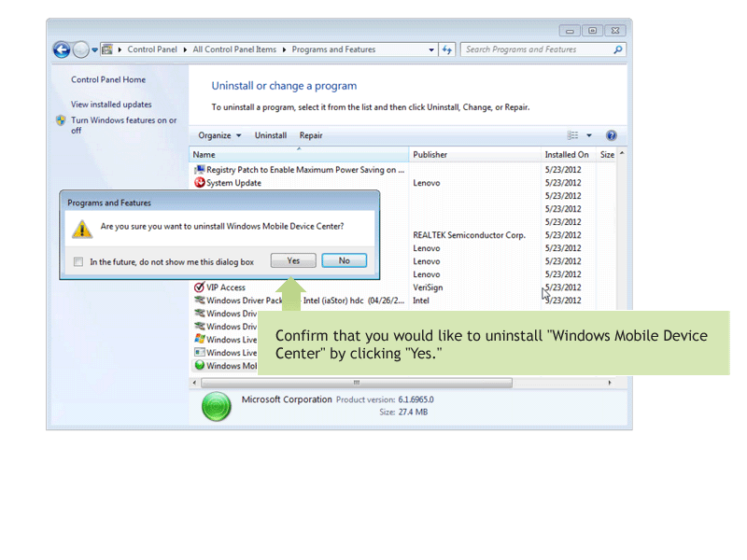
Task: Close the Programs and Features window
Action: (x=615, y=31)
